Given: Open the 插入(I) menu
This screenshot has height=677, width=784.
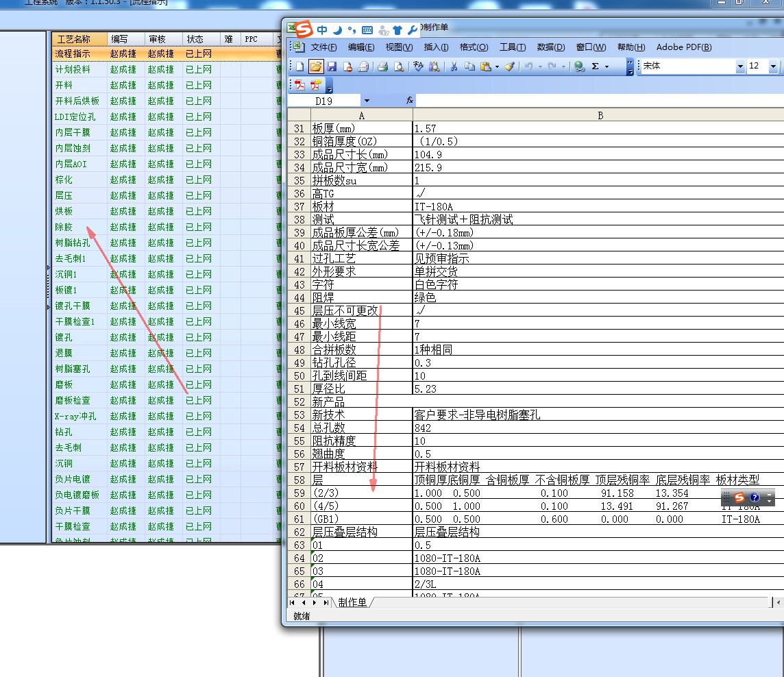Looking at the screenshot, I should pos(436,47).
